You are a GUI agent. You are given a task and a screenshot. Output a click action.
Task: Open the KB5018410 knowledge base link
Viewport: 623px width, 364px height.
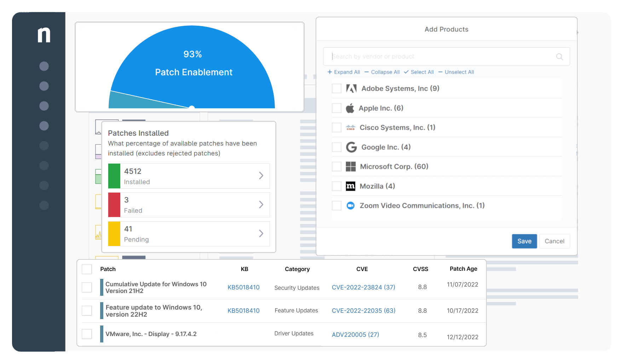pos(244,287)
